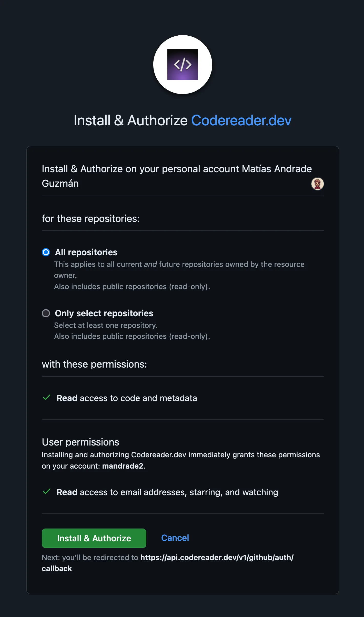Click the avatar next to Matías Andrade Guzmán
364x617 pixels.
(x=317, y=184)
